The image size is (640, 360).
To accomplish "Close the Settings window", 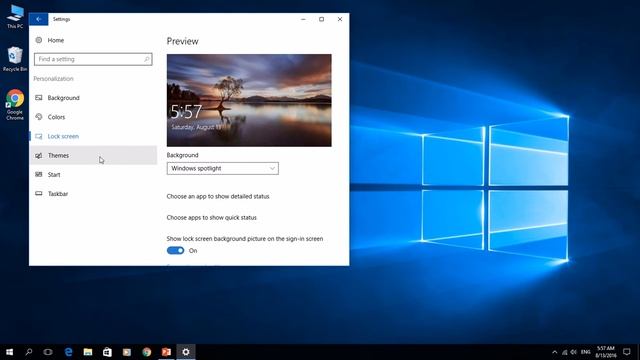I will point(340,19).
